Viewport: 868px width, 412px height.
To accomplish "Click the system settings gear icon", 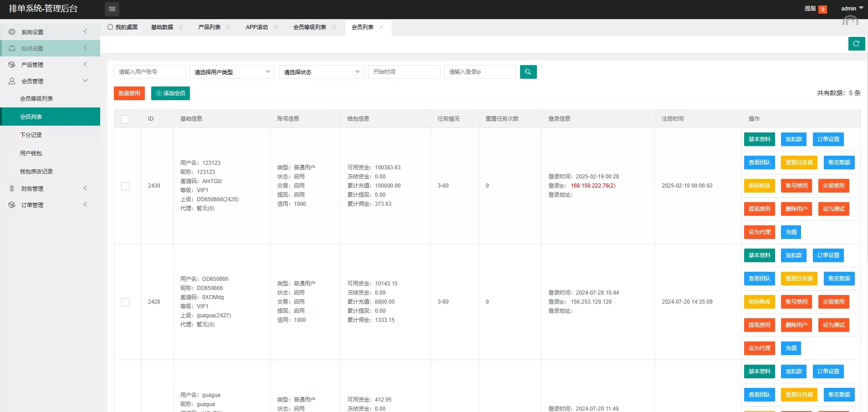I will point(12,32).
